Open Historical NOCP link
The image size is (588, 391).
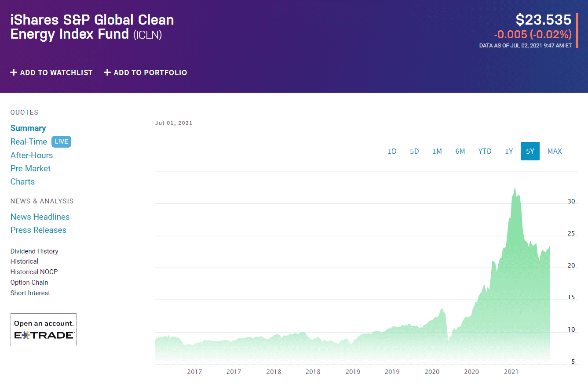(34, 272)
